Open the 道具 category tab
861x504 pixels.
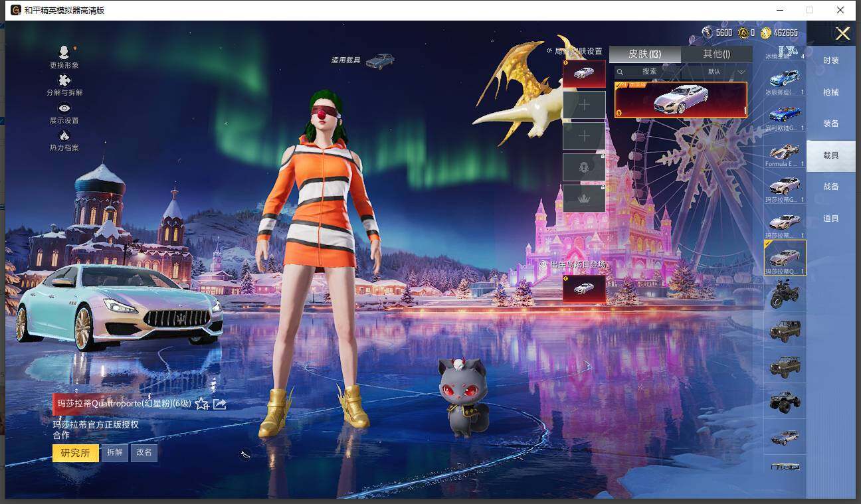[x=831, y=218]
